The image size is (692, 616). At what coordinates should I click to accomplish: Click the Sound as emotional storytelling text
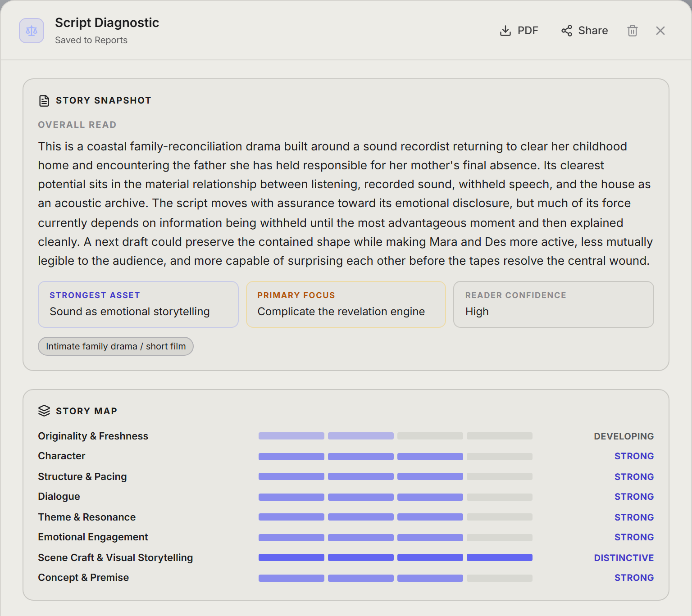pos(130,312)
